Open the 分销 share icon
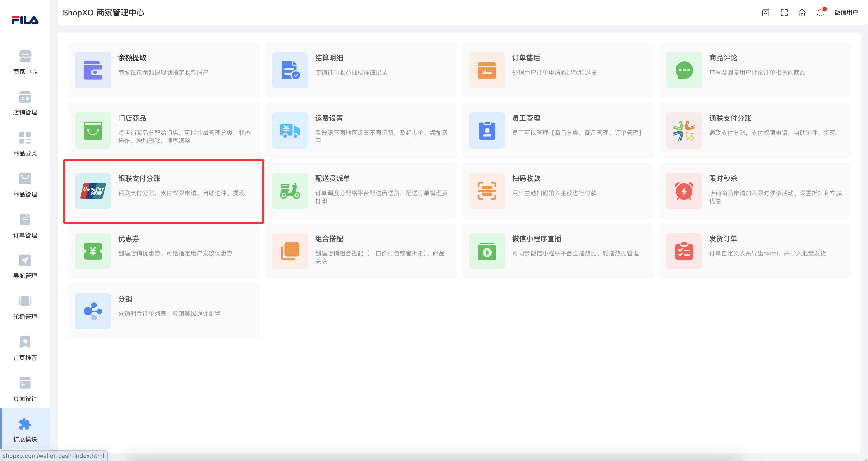This screenshot has width=868, height=461. tap(93, 311)
